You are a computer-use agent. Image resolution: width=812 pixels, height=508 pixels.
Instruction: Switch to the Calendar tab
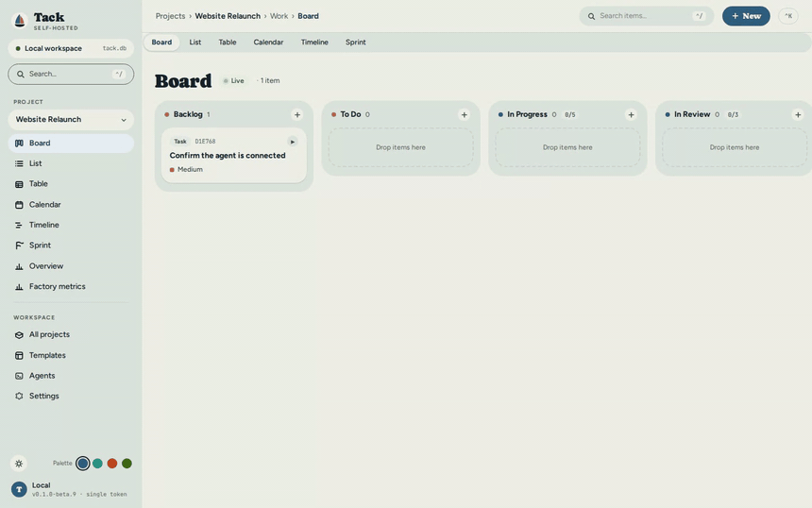pyautogui.click(x=268, y=42)
